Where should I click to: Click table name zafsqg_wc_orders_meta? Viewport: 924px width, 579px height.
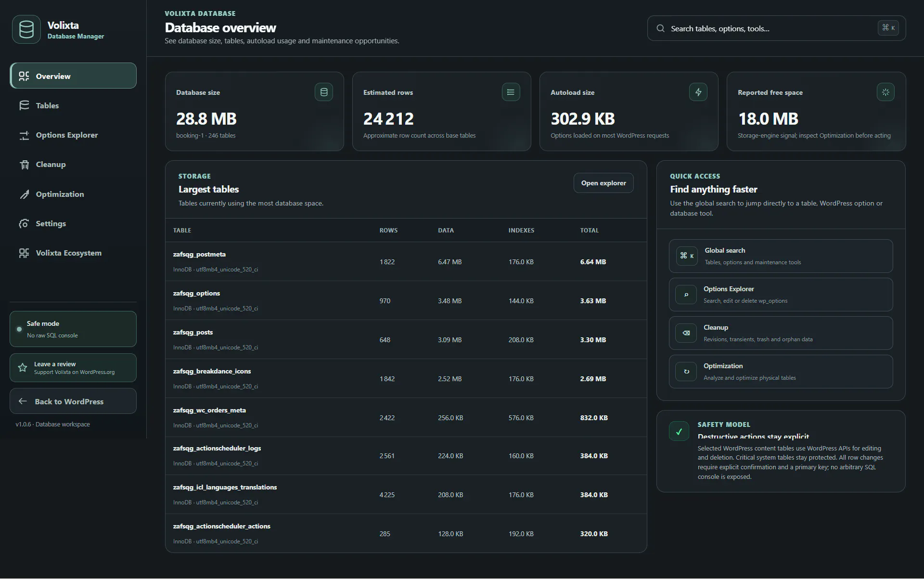click(x=209, y=410)
